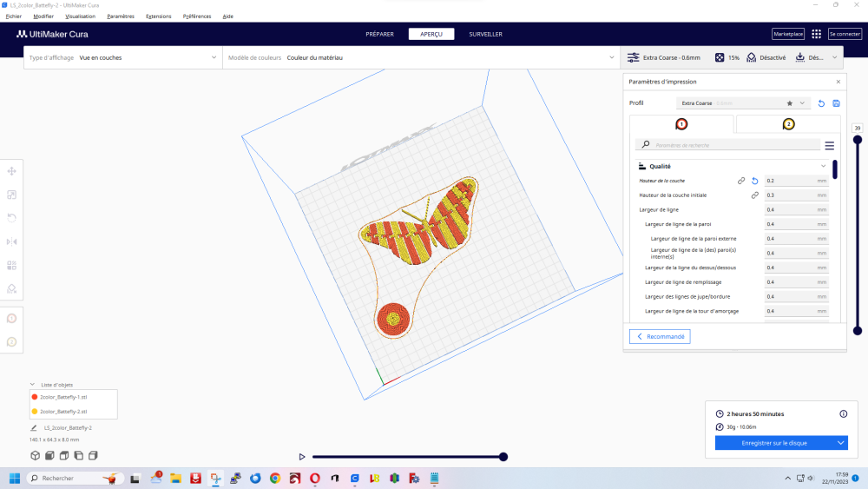Screen dimensions: 868x489
Task: Open the Aide menu
Action: (x=227, y=16)
